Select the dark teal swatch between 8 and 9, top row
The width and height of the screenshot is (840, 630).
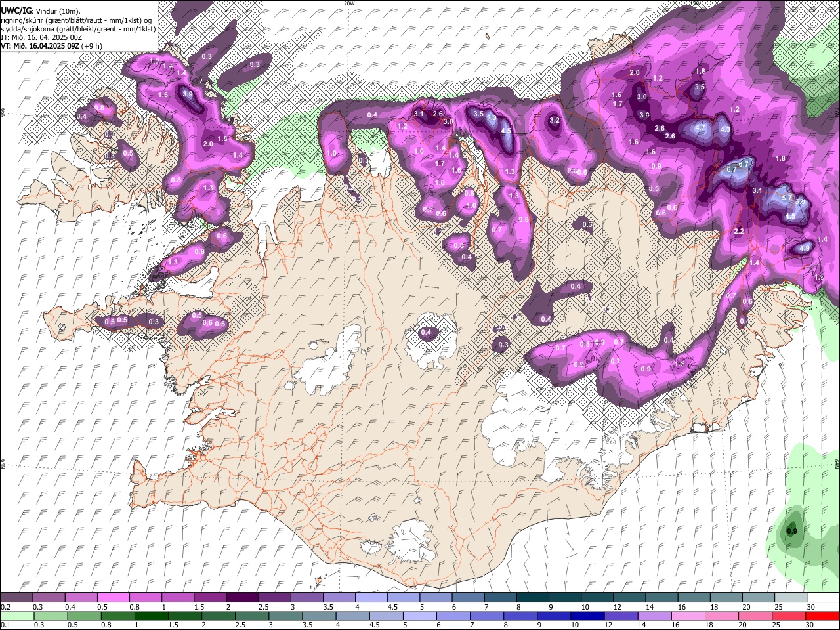(x=532, y=598)
